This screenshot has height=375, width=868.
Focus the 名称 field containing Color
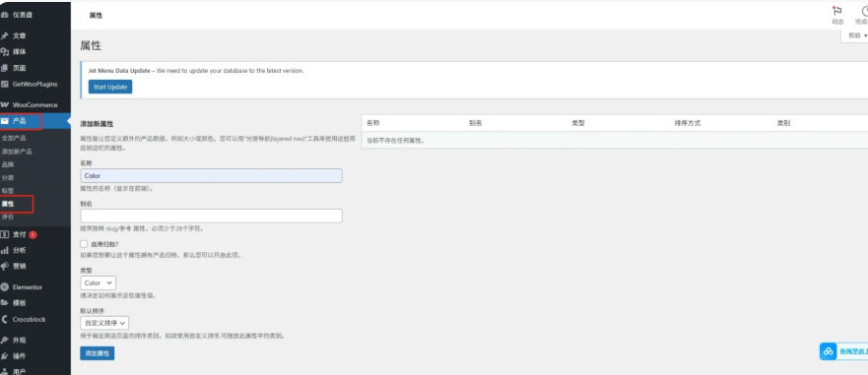point(211,175)
